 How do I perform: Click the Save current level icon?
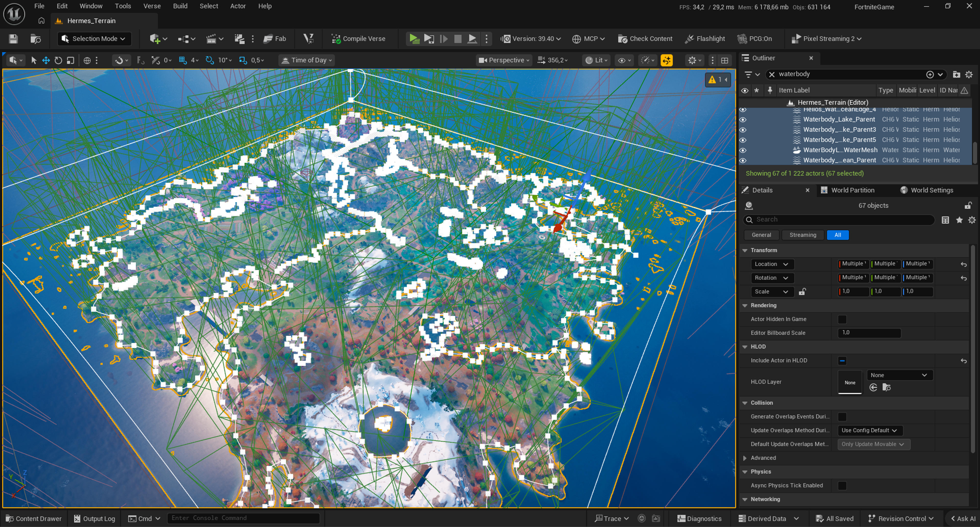click(x=13, y=39)
